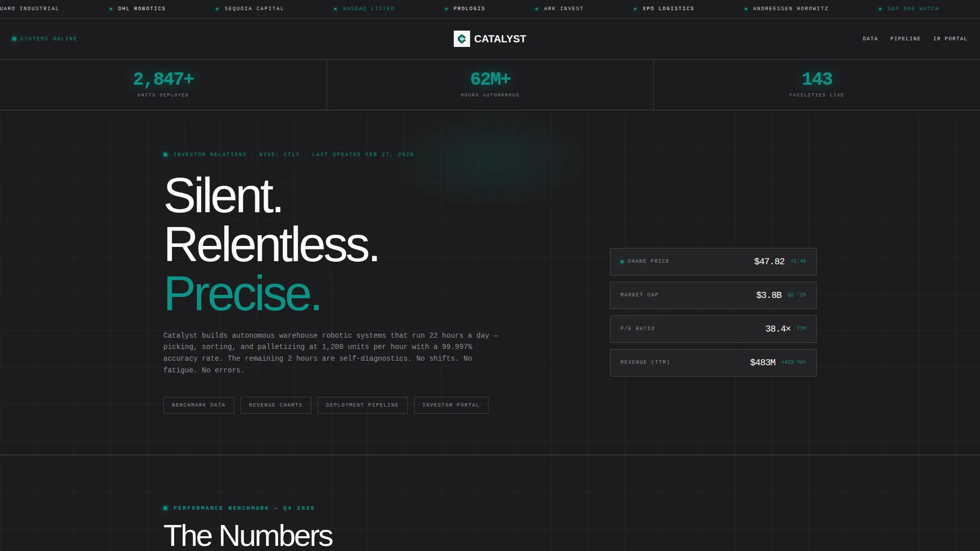Click the 62M+ hours autonomous stat
The image size is (980, 551).
(490, 85)
